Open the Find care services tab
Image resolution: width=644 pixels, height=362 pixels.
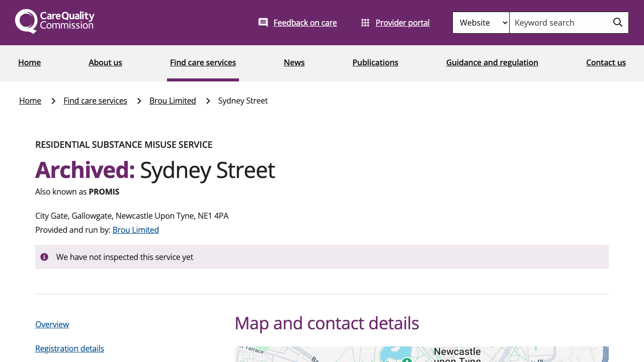tap(203, 62)
